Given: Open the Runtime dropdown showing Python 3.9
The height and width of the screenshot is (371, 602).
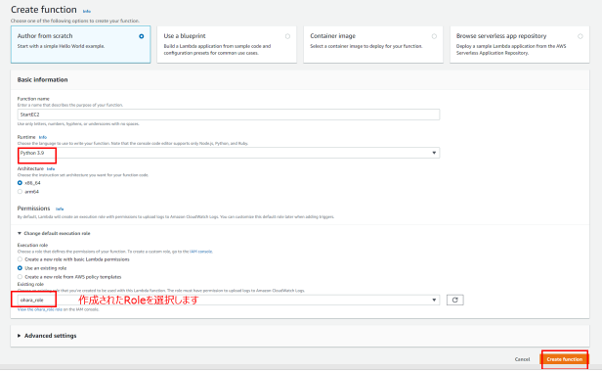Looking at the screenshot, I should [228, 153].
